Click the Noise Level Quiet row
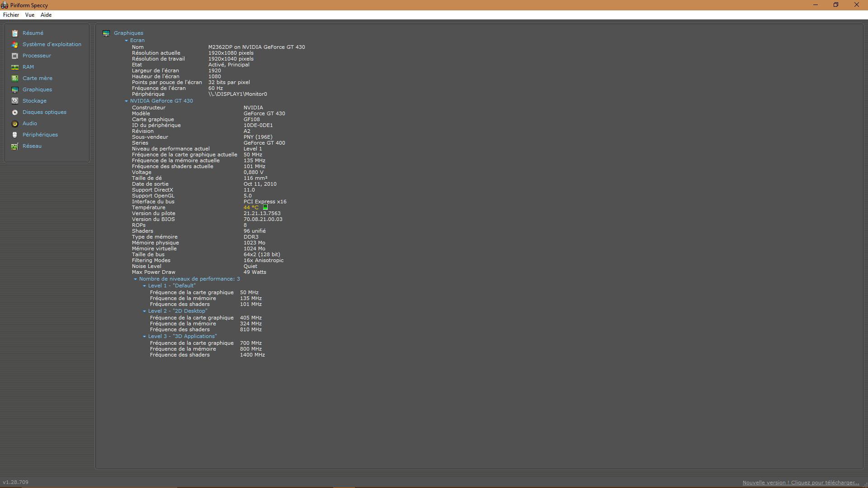Viewport: 868px width, 488px height. [194, 266]
